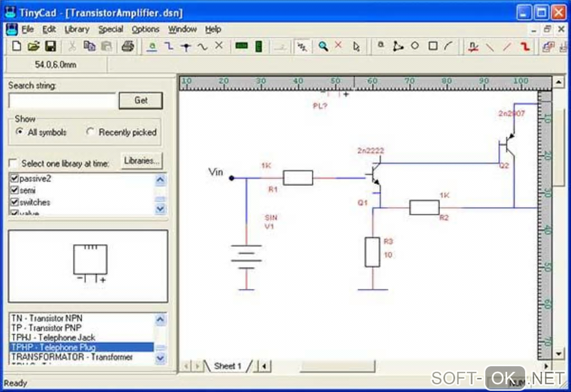This screenshot has width=571, height=392.
Task: Copy selection using the toolbar copy icon
Action: tap(90, 46)
